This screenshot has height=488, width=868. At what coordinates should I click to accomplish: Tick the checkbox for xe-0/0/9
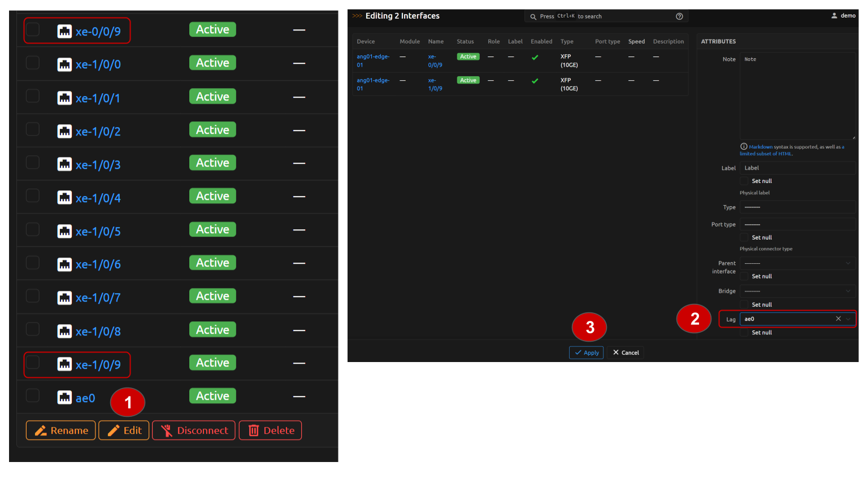[x=33, y=29]
